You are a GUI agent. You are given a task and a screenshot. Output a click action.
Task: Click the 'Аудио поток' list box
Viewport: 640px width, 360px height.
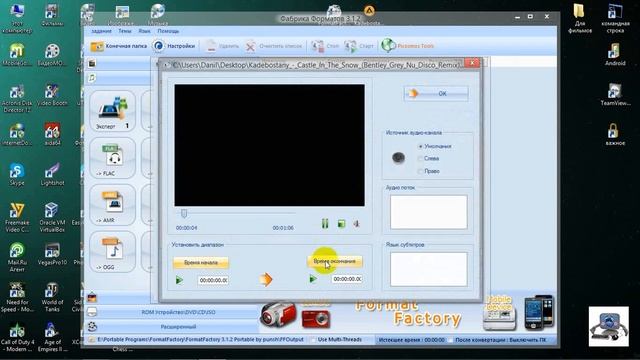click(x=429, y=212)
